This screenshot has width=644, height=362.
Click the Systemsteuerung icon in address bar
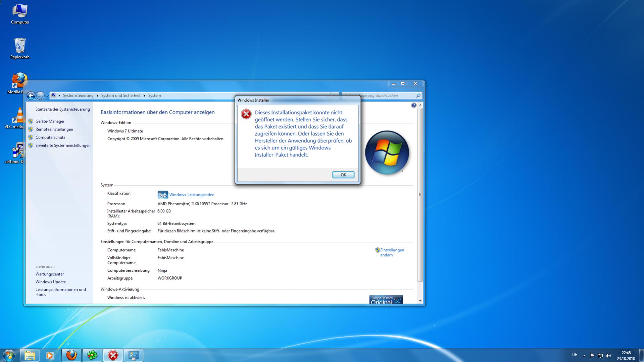pos(53,96)
